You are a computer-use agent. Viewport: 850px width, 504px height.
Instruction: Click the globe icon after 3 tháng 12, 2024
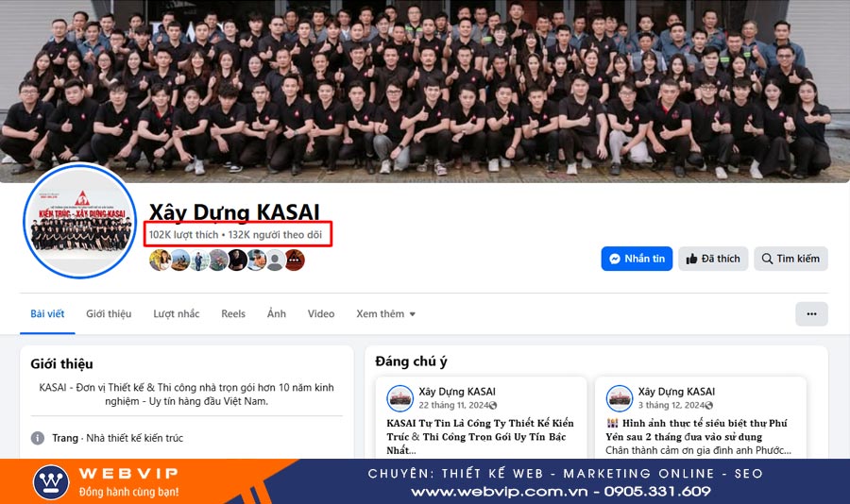pyautogui.click(x=709, y=405)
